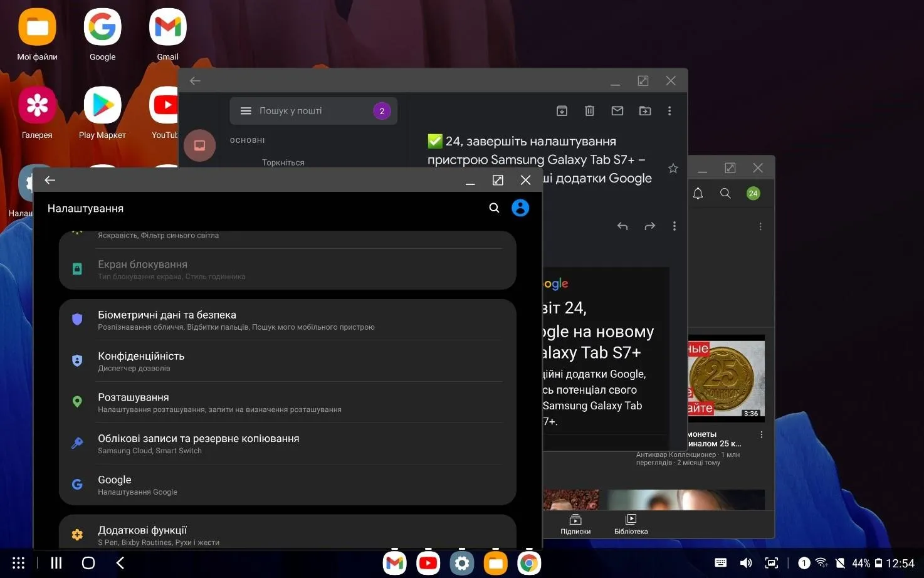924x578 pixels.
Task: Tap the Home button in the taskbar
Action: [x=88, y=563]
